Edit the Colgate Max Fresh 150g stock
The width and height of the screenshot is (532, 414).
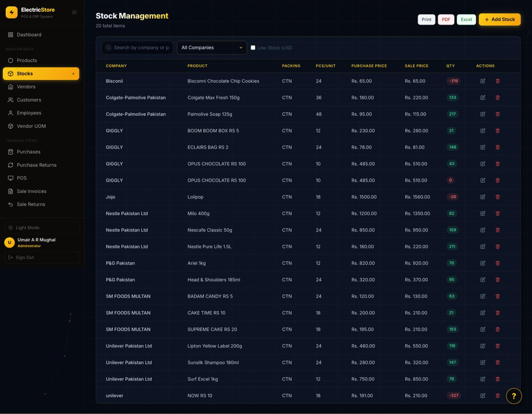483,97
